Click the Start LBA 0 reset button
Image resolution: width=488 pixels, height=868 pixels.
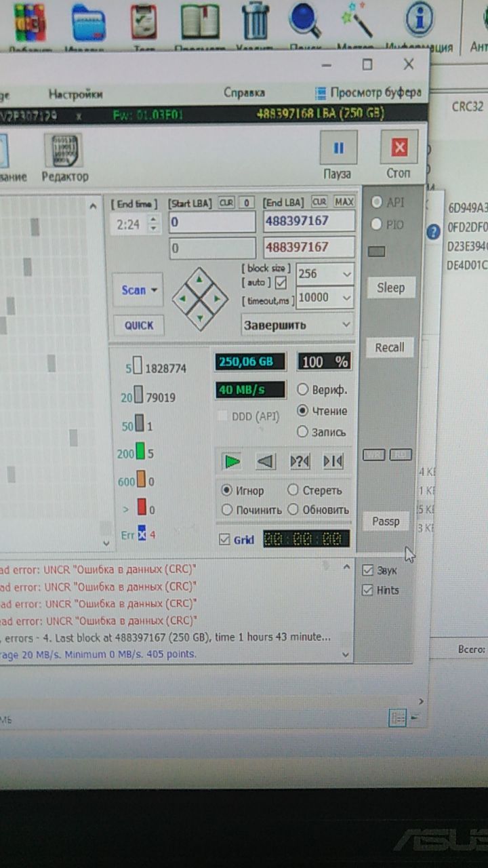(x=247, y=203)
